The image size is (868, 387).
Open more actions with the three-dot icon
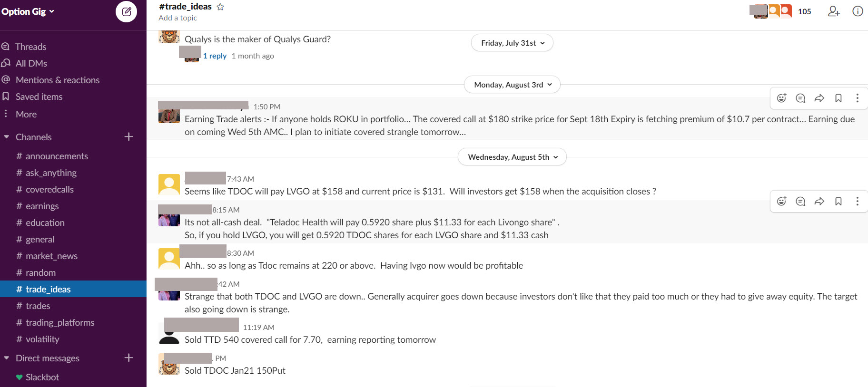(x=858, y=98)
